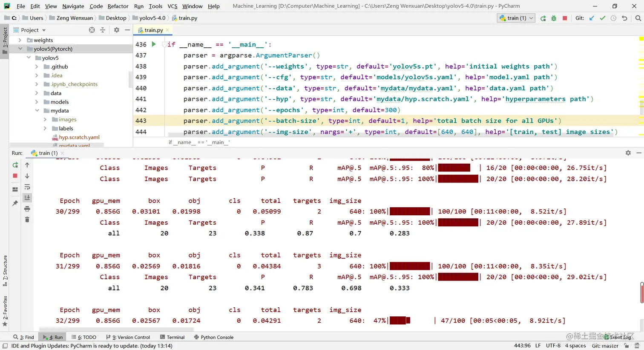Image resolution: width=644 pixels, height=350 pixels.
Task: Expand the models folder
Action: point(37,102)
